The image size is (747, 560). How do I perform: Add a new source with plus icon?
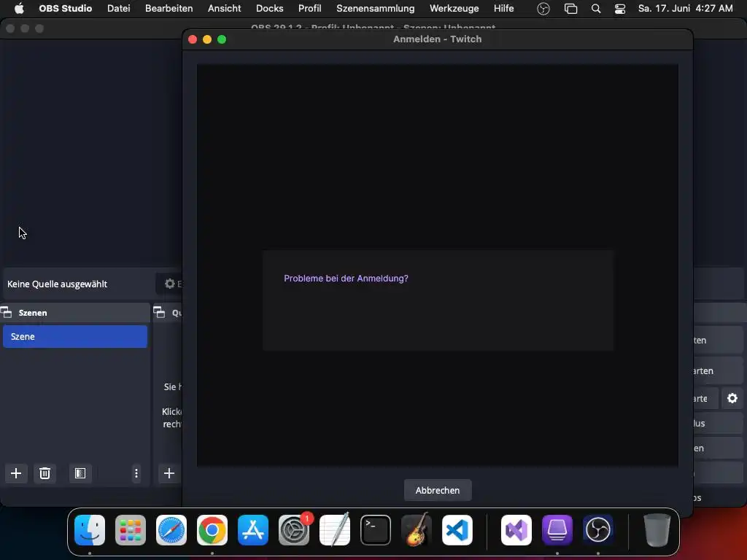click(169, 473)
